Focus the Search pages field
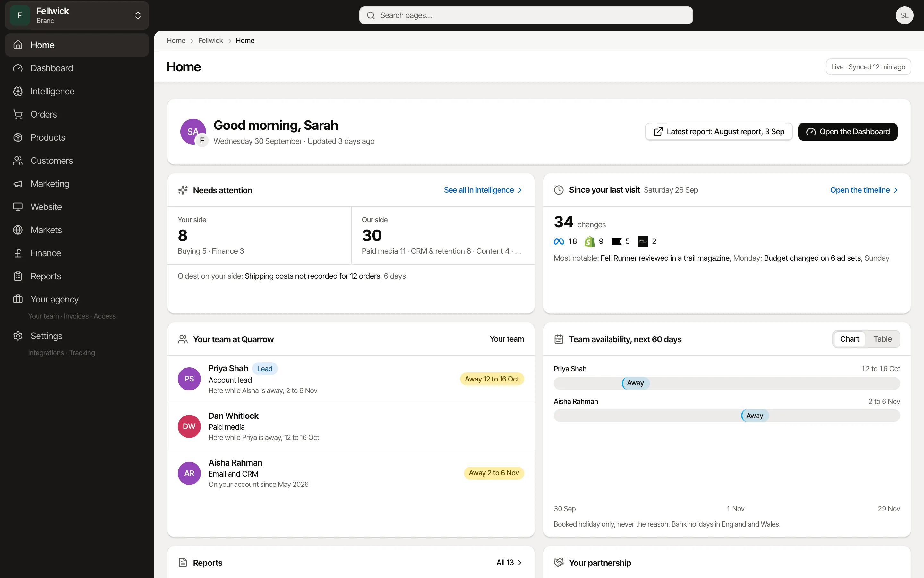The image size is (924, 578). tap(526, 15)
